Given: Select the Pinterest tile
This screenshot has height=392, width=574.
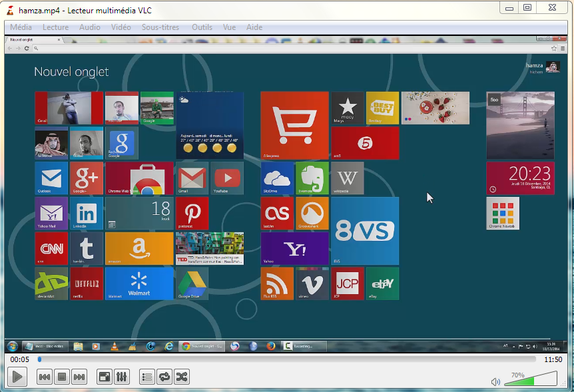Looking at the screenshot, I should click(x=192, y=214).
